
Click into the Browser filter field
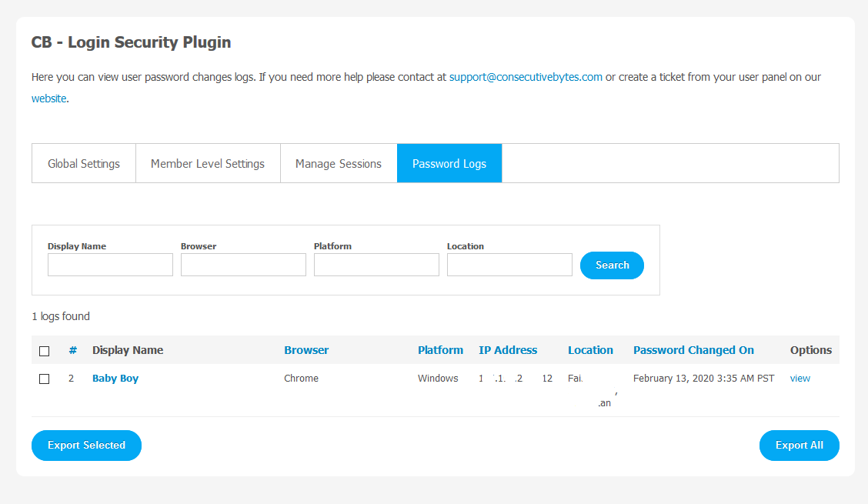(243, 265)
